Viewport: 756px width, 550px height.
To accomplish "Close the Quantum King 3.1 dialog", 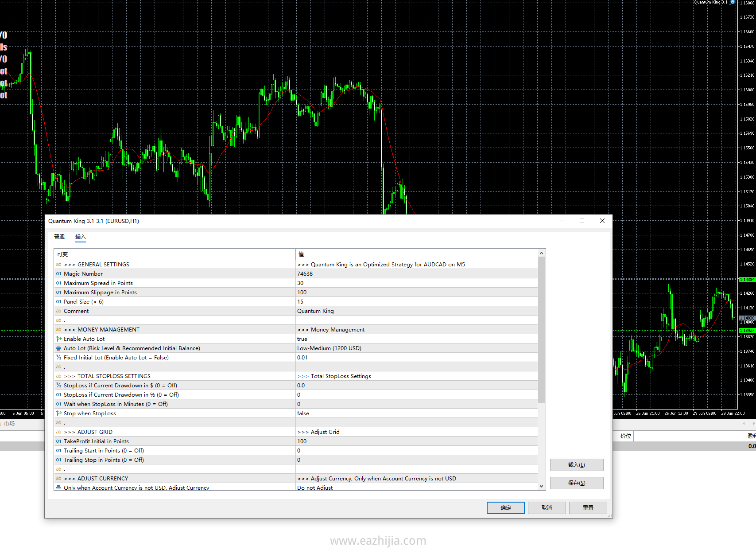I will coord(602,221).
